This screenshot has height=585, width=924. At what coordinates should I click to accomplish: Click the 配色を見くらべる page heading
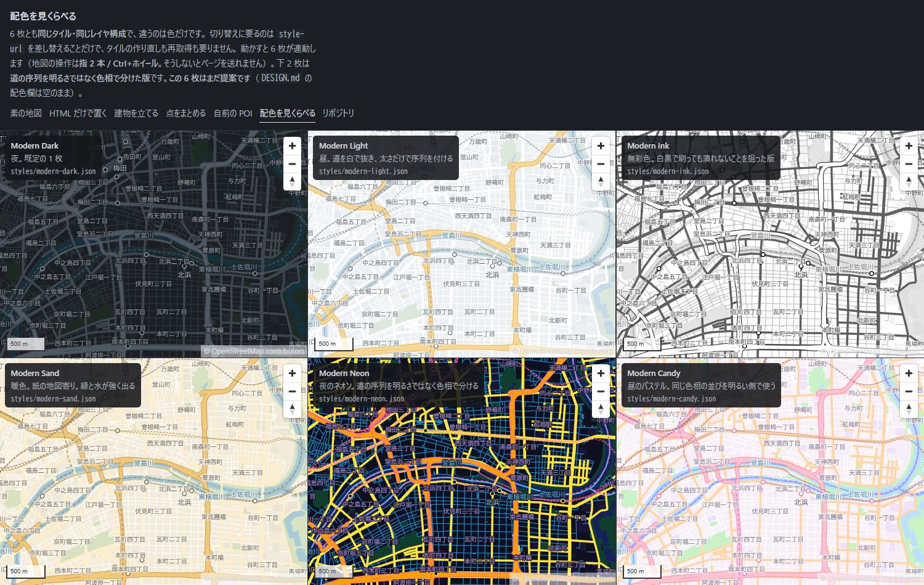click(x=43, y=17)
